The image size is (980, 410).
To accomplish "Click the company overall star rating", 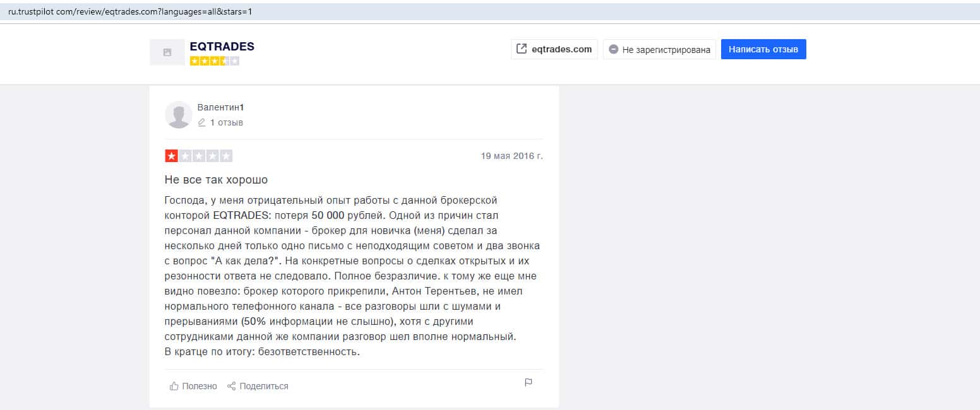I will tap(215, 61).
